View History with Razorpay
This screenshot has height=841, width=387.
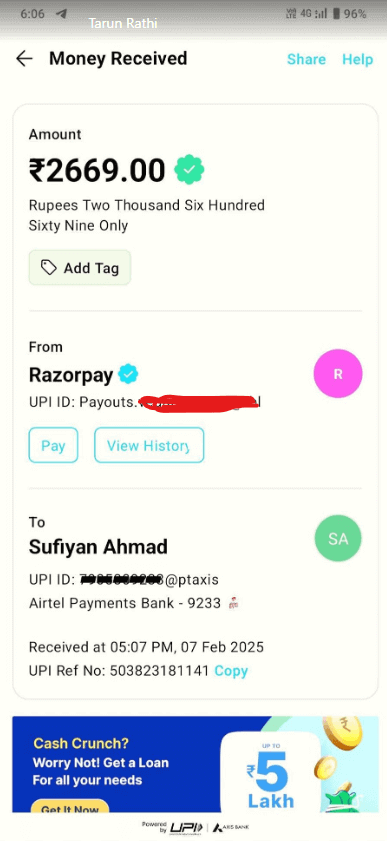(149, 445)
